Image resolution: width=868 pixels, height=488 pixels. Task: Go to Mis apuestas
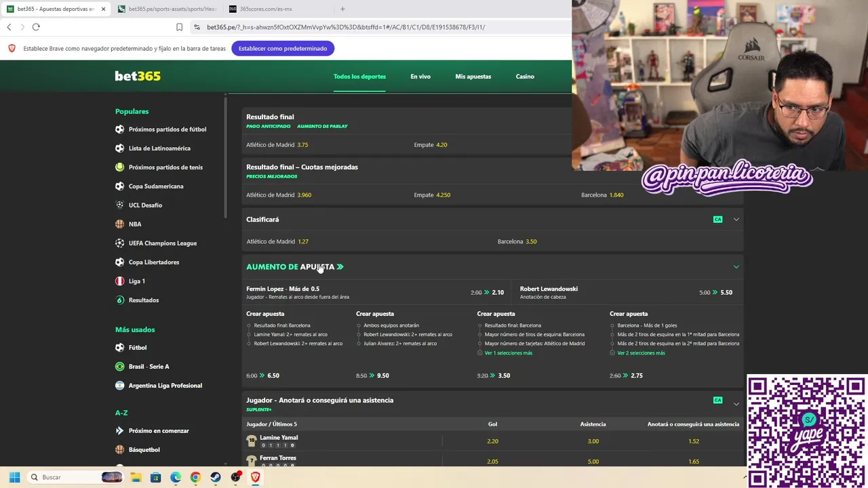(473, 77)
